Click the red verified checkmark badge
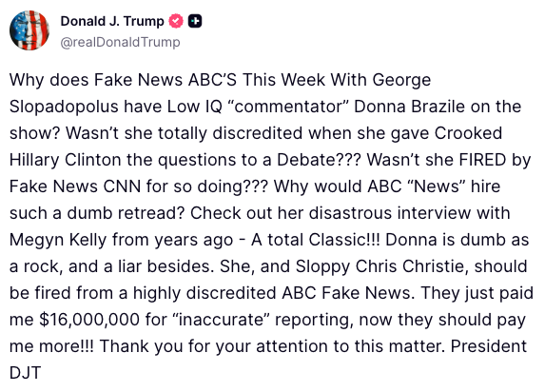 [x=176, y=21]
